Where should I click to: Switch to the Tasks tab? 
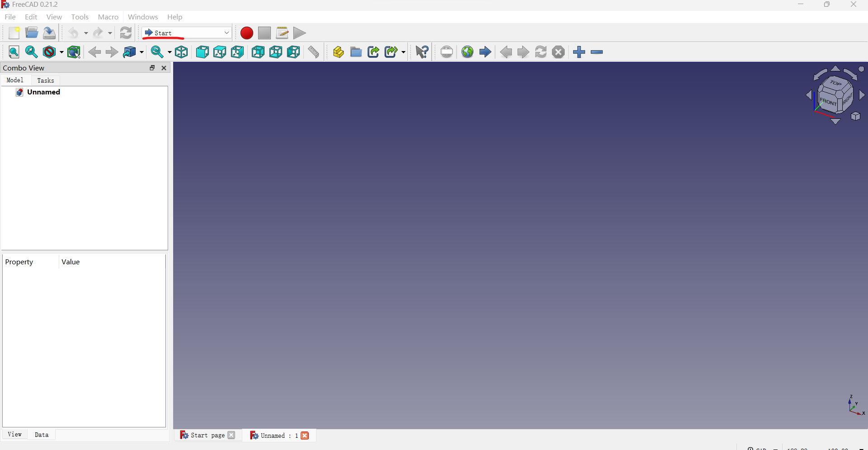point(46,80)
